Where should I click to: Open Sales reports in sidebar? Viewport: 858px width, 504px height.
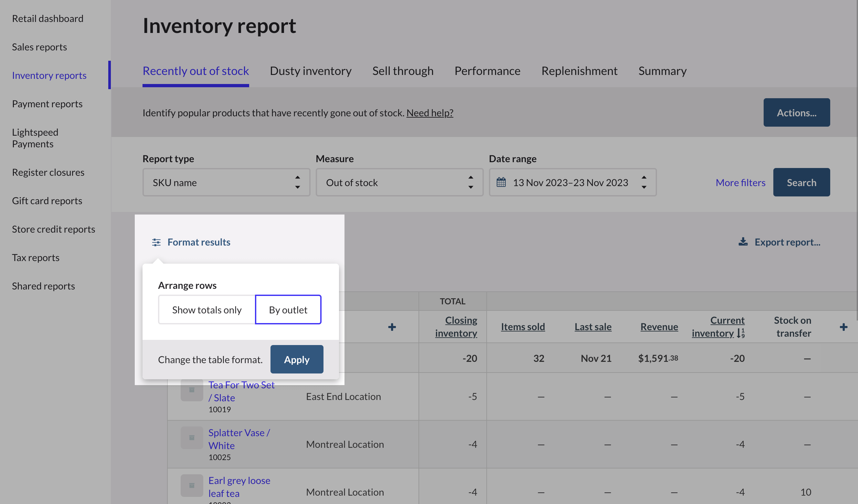[39, 47]
